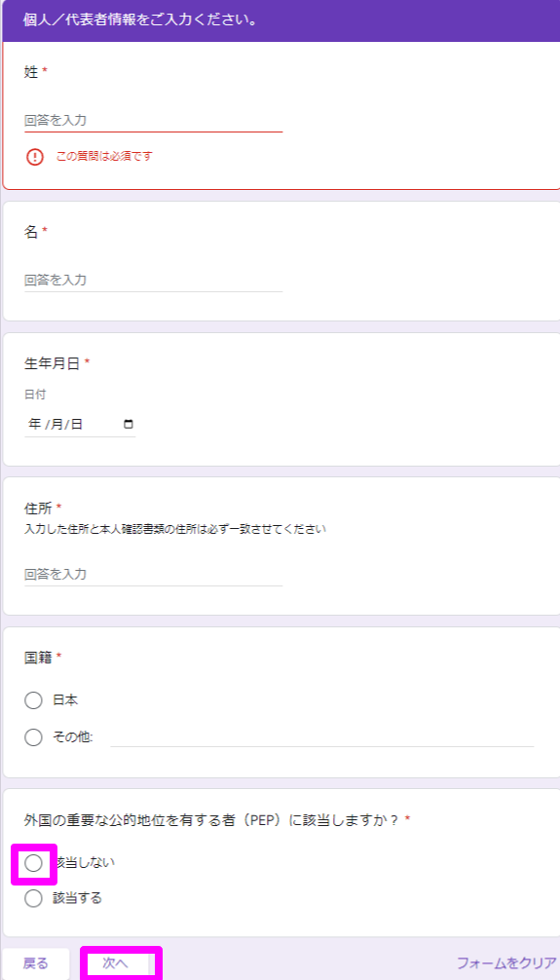Image resolution: width=560 pixels, height=980 pixels.
Task: Click the purple section header banner
Action: [x=281, y=20]
